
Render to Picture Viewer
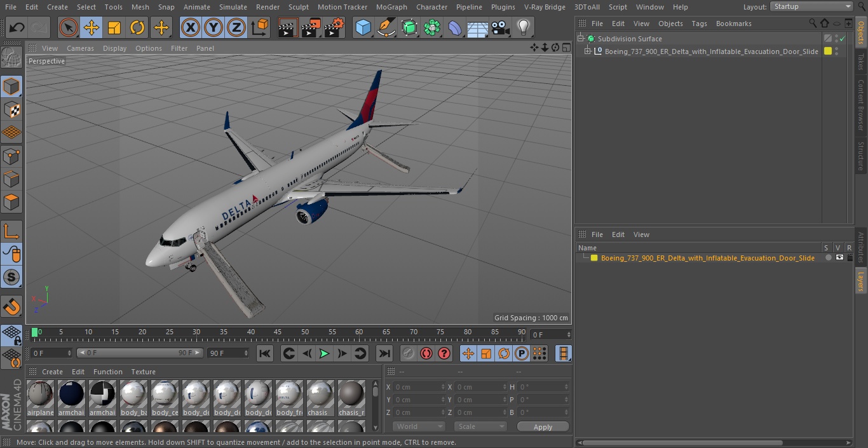coord(311,27)
